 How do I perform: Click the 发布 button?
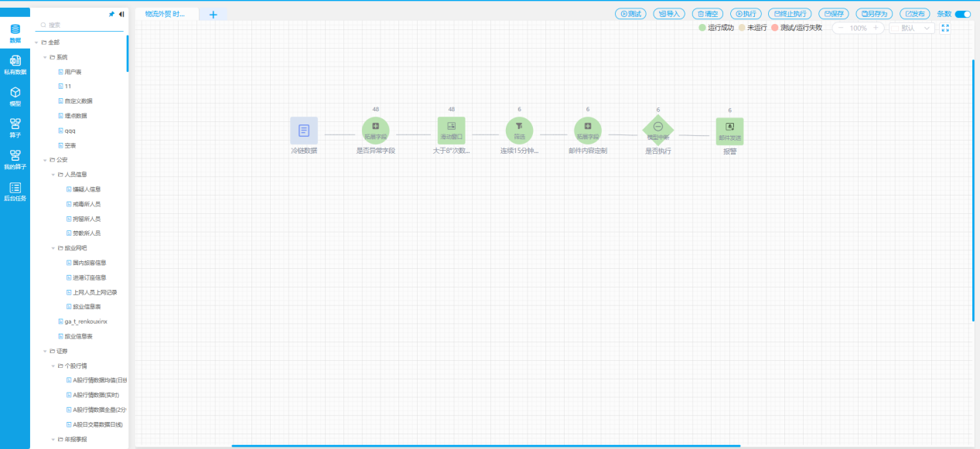pos(913,14)
